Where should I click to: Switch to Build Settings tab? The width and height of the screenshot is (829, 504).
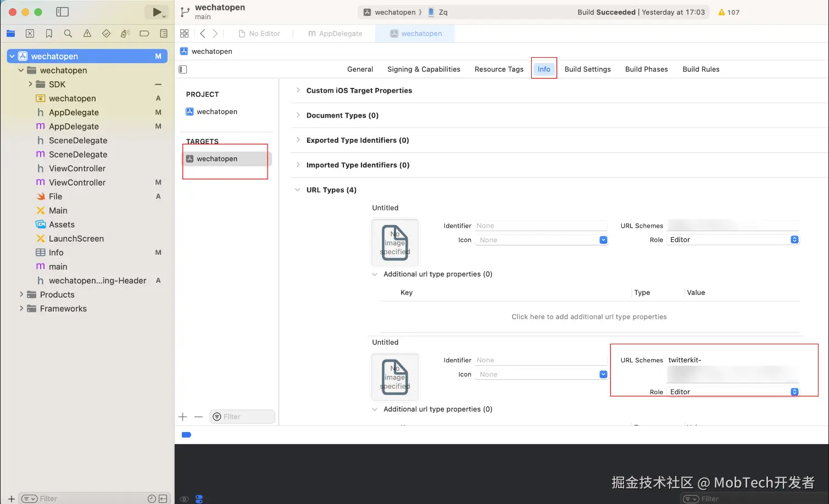[587, 69]
